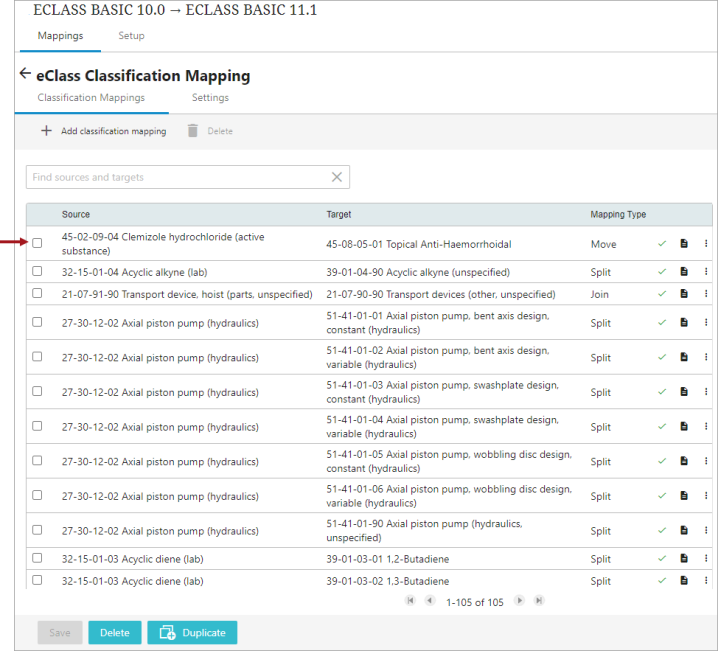The height and width of the screenshot is (651, 718).
Task: Open the three-dot menu for Clemizole hydrochloride row
Action: [706, 243]
